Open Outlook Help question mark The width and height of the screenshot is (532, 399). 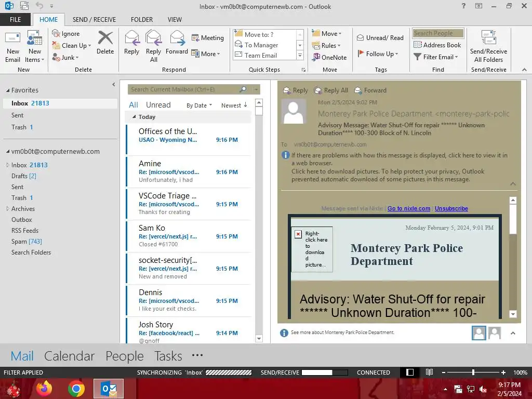point(463,6)
